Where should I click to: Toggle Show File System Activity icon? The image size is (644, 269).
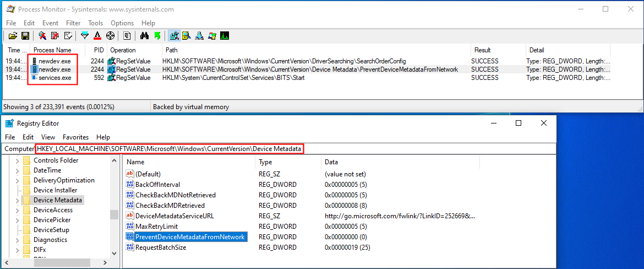click(x=186, y=36)
